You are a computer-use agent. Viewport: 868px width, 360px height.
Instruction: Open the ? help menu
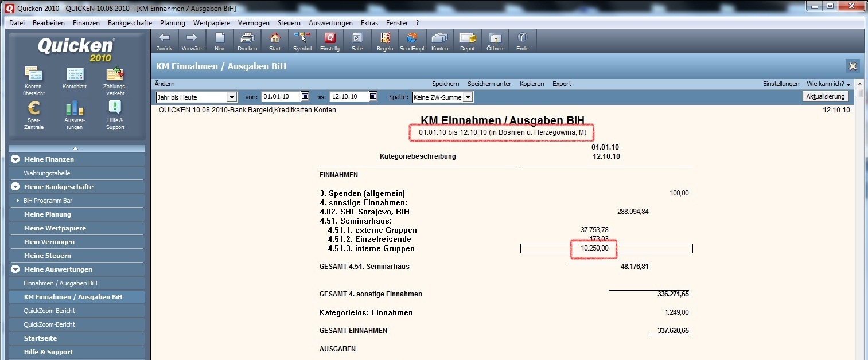(417, 23)
